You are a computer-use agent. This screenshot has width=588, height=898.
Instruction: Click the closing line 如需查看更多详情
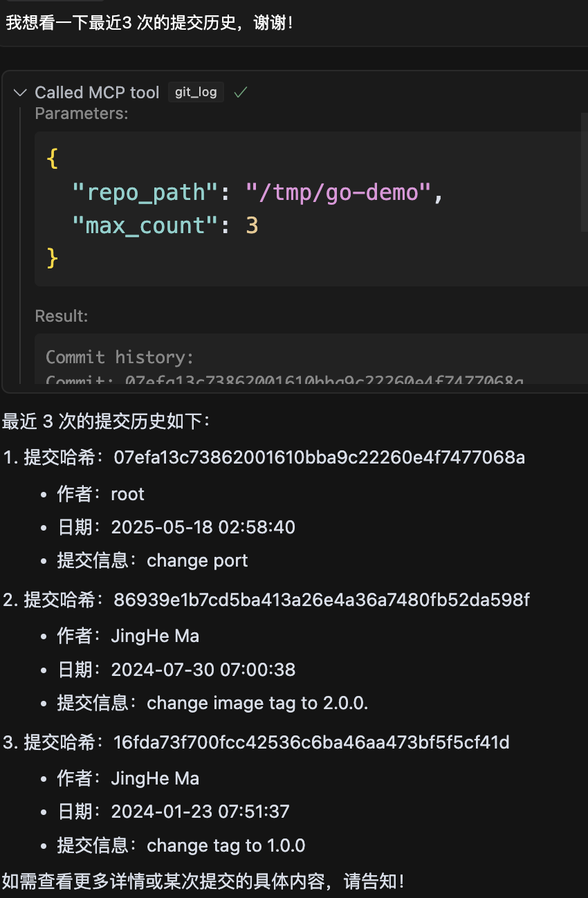click(203, 881)
